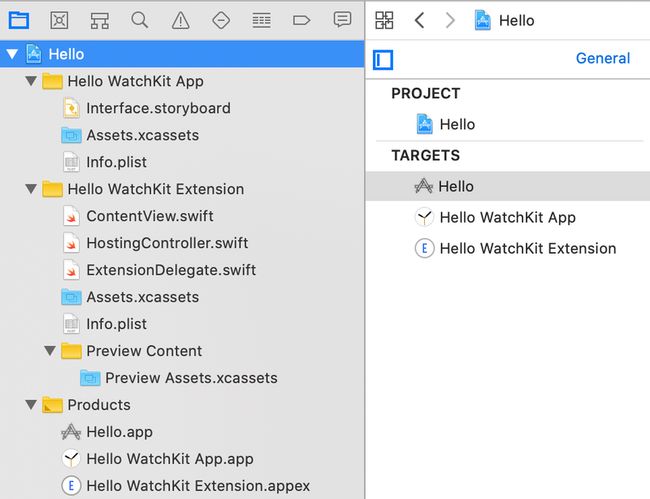The height and width of the screenshot is (499, 650).
Task: Collapse the Products folder triangle
Action: [31, 405]
